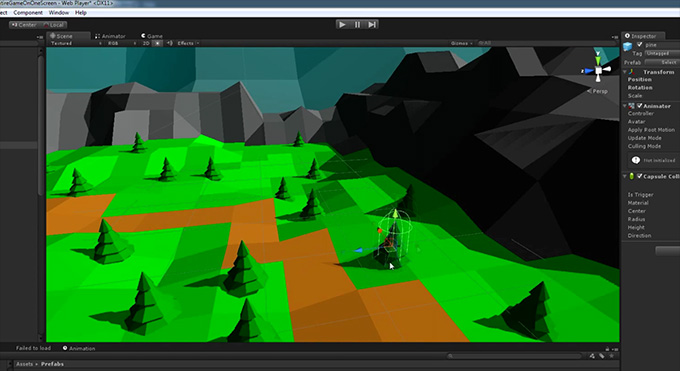Viewport: 680px width, 371px height.
Task: Click the search by label tag icon
Action: pos(602,356)
